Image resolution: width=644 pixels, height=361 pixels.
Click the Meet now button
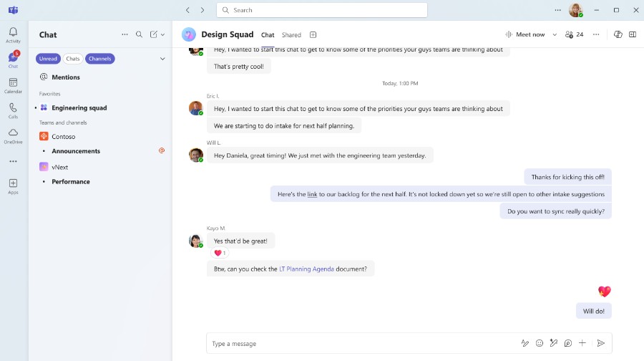(x=526, y=34)
